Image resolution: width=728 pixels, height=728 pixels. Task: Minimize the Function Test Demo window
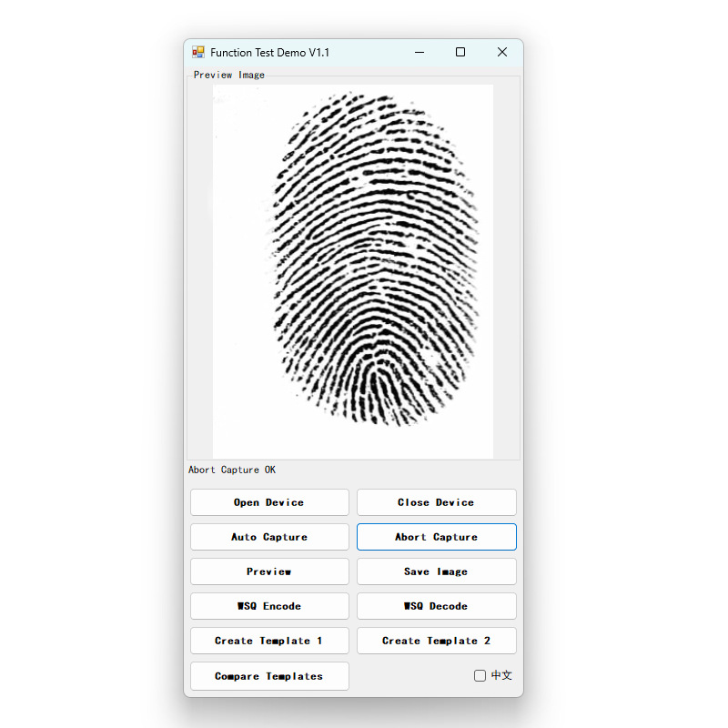tap(420, 52)
